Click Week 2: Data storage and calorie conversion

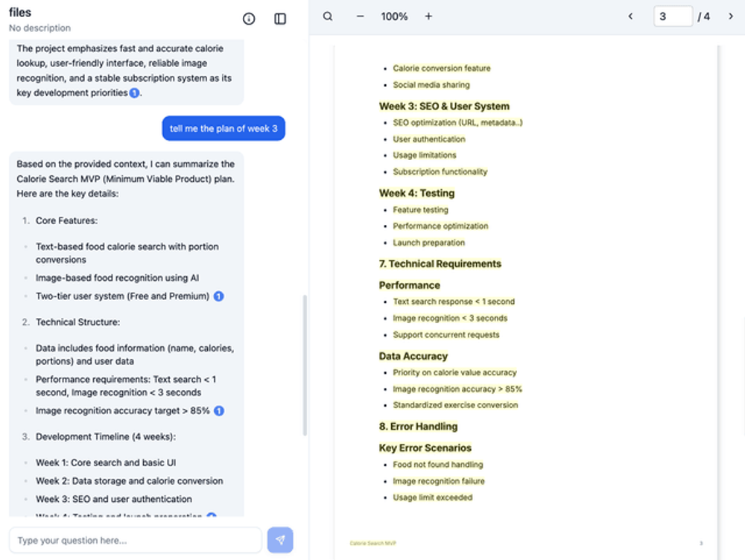(129, 480)
